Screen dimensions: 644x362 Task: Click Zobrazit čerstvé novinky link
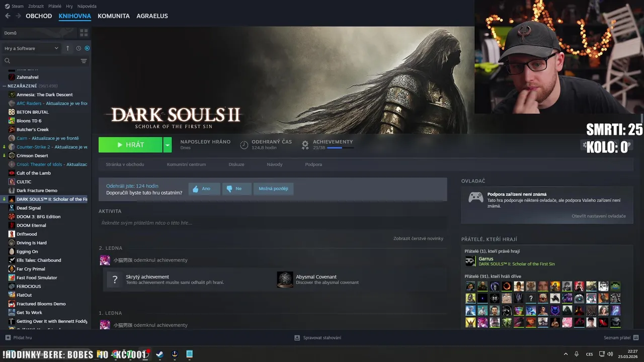418,238
